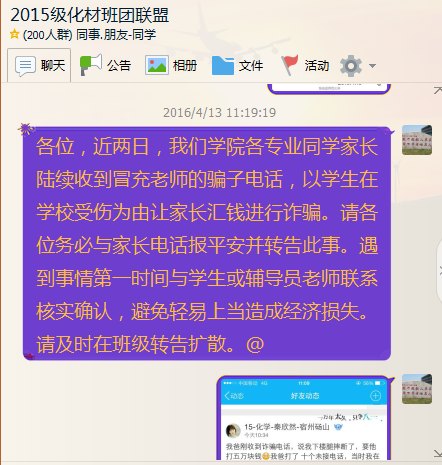Image resolution: width=442 pixels, height=465 pixels.
Task: Click the 同事.朋友-同学 group category label
Action: pyautogui.click(x=116, y=34)
